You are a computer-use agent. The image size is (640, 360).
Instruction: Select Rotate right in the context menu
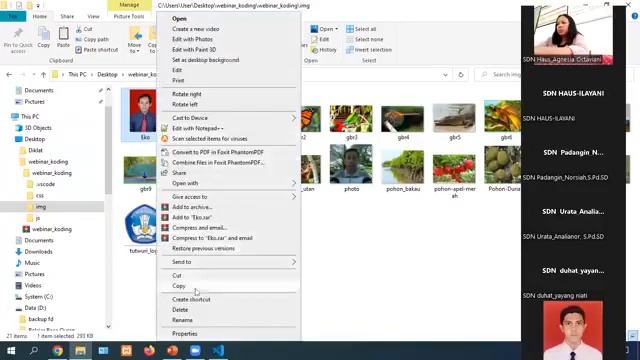(x=229, y=94)
